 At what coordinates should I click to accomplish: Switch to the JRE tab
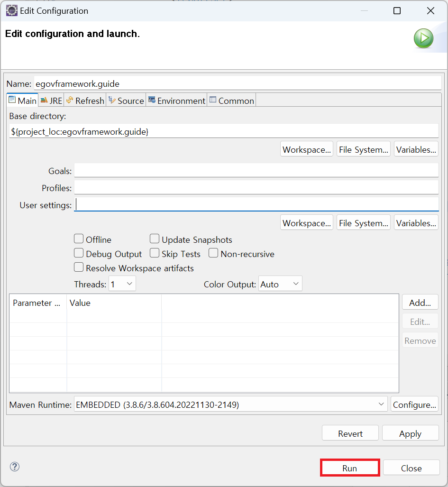[x=51, y=101]
